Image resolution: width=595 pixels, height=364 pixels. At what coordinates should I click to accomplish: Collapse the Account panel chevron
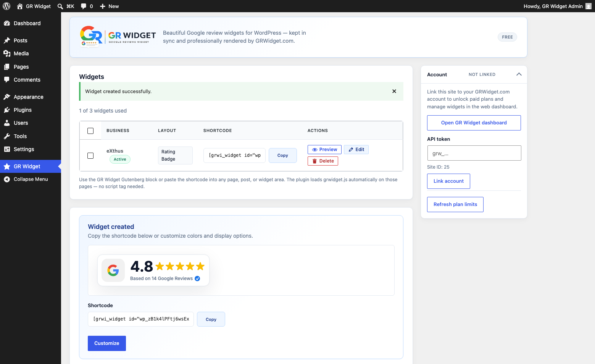pyautogui.click(x=519, y=74)
